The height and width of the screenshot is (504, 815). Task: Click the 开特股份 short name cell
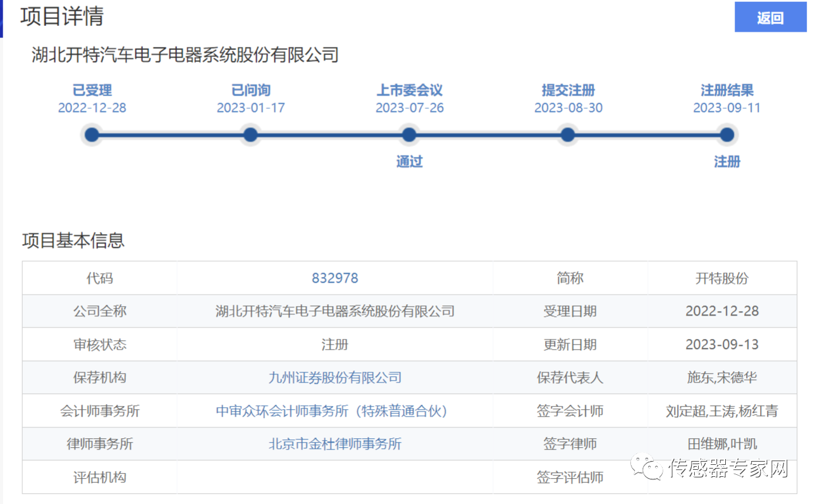tap(722, 278)
